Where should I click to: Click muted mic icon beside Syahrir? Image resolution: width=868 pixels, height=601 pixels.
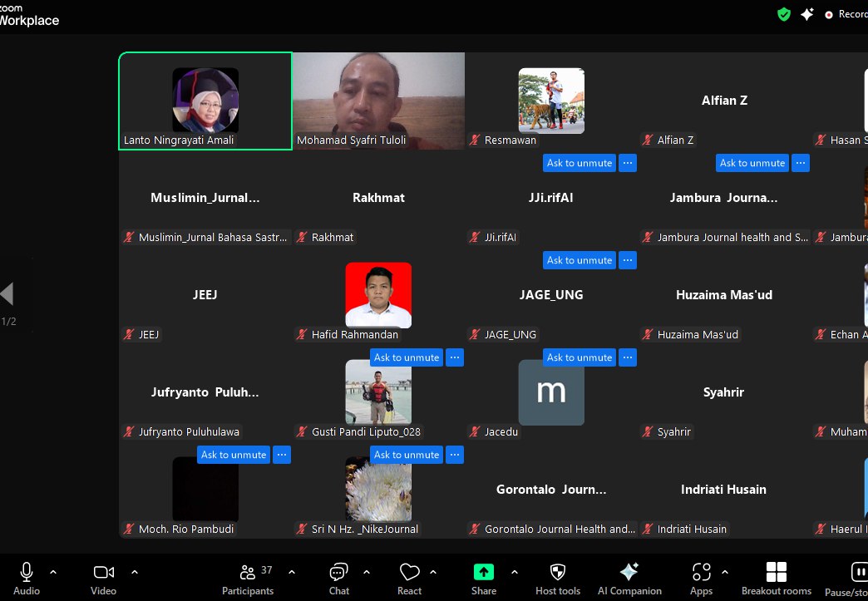coord(648,431)
